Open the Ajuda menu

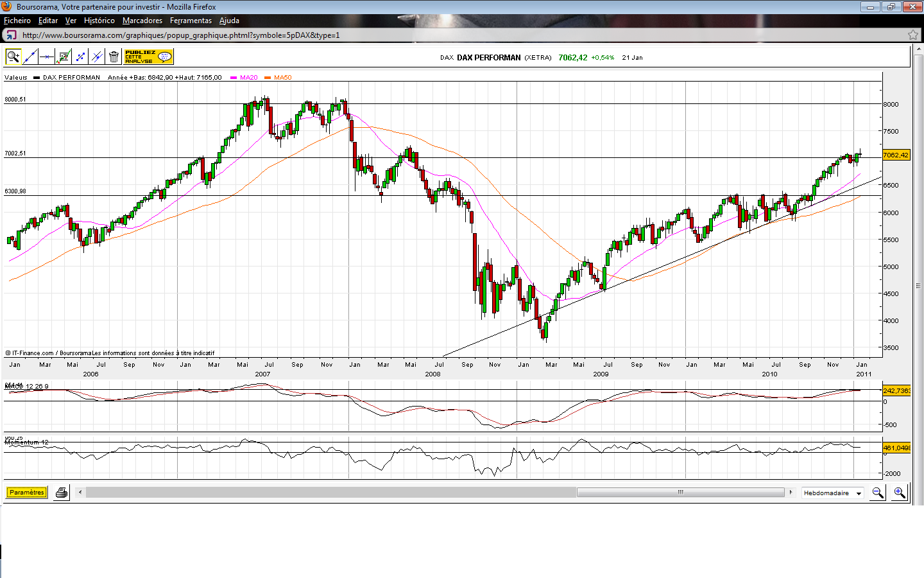coord(229,21)
